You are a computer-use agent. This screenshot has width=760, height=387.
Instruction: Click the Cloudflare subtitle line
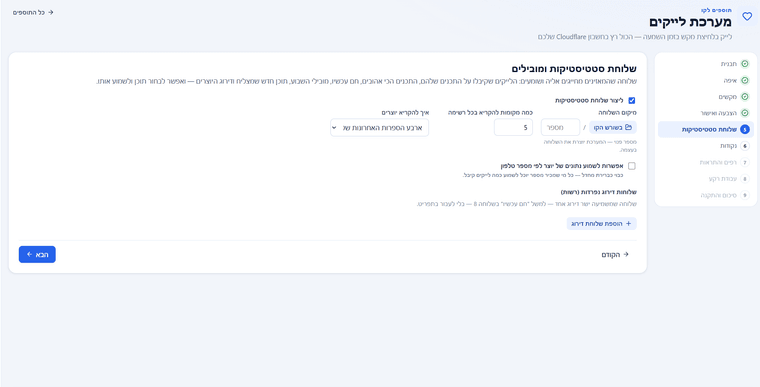[635, 37]
